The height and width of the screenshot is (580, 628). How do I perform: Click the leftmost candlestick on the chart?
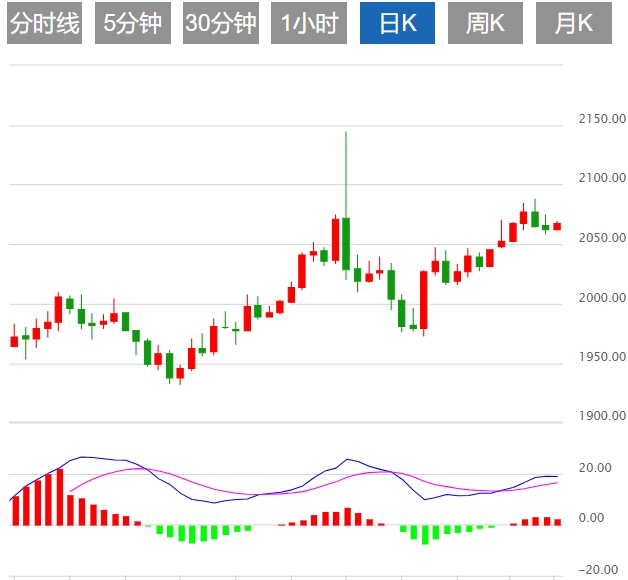(14, 341)
